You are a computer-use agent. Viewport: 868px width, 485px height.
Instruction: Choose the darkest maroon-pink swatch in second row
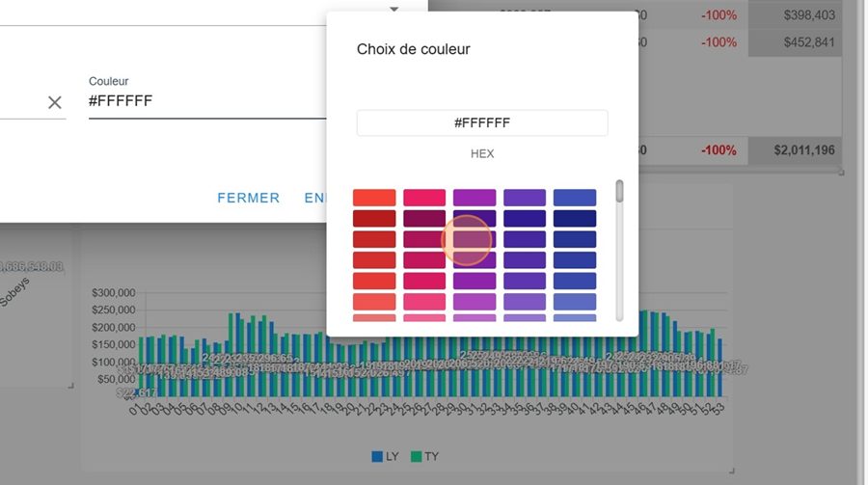[424, 218]
